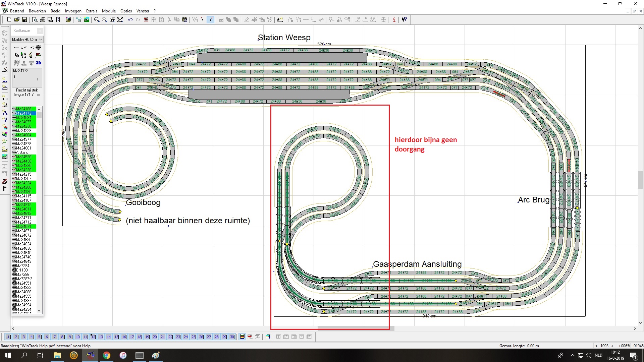Open the landscape picture icon in toolbar
Viewport: 644px width, 362px height.
tap(87, 20)
